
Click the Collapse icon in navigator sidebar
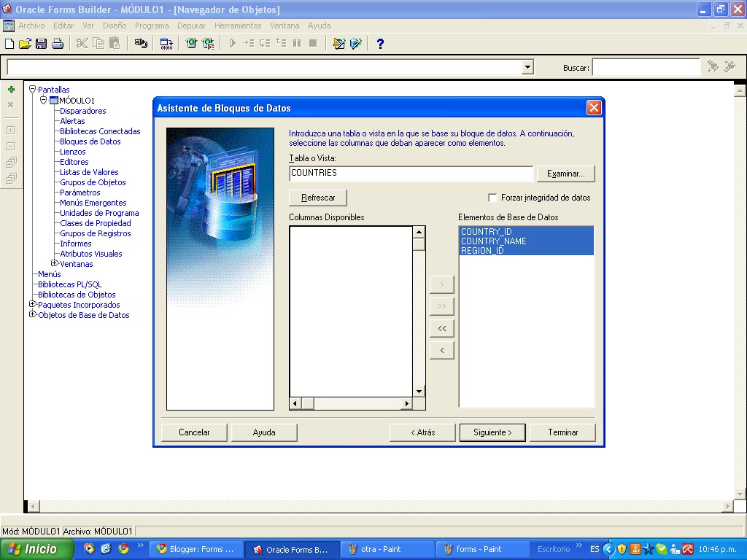point(11,146)
